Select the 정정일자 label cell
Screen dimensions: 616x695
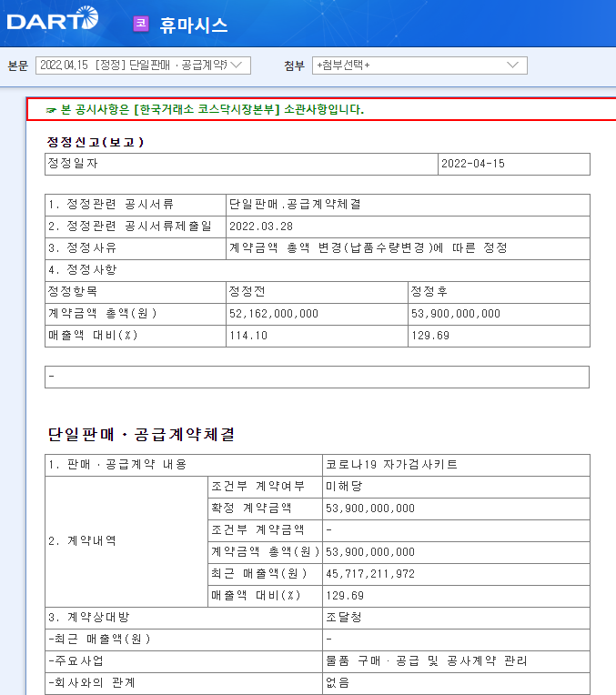point(241,164)
